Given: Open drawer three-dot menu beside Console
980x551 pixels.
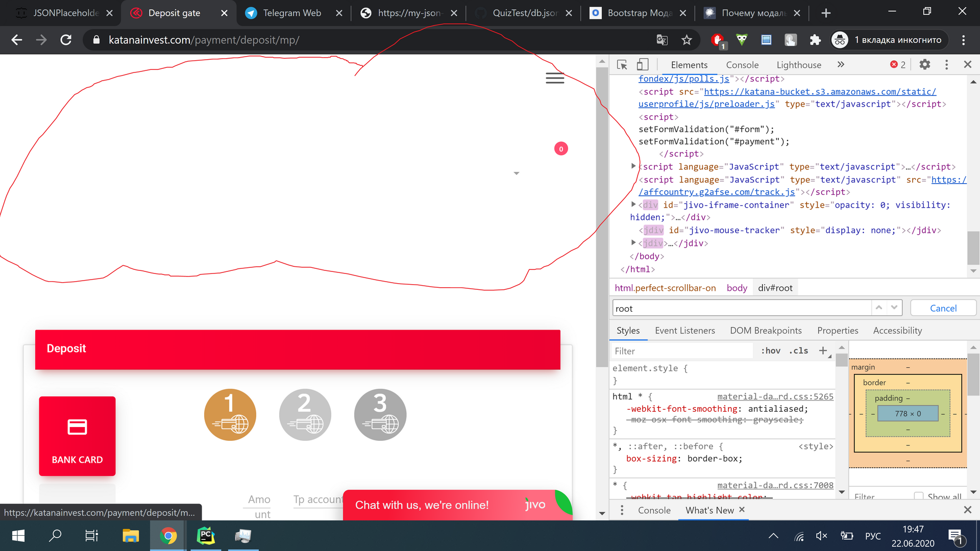Looking at the screenshot, I should pos(622,510).
